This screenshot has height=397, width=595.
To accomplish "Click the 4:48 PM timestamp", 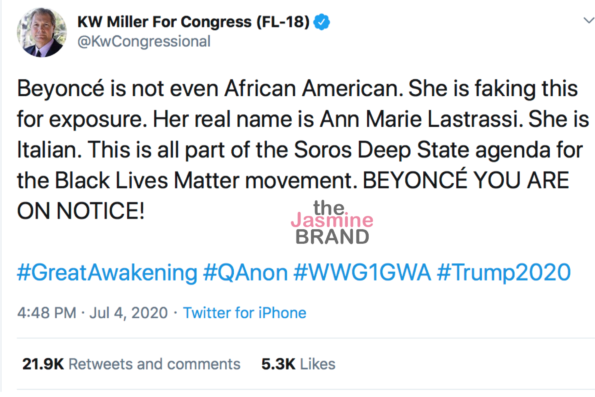I will (x=47, y=313).
